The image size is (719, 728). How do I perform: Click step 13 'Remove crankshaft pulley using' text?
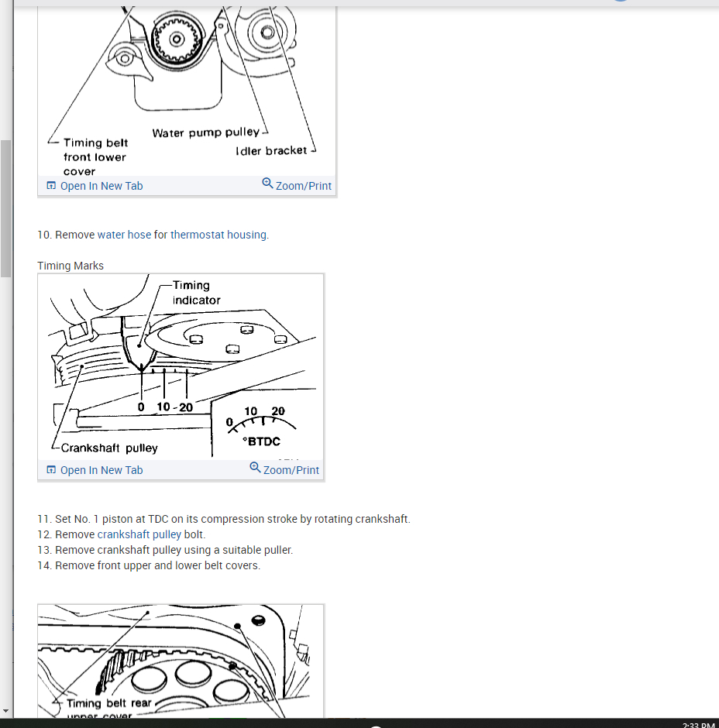(165, 550)
